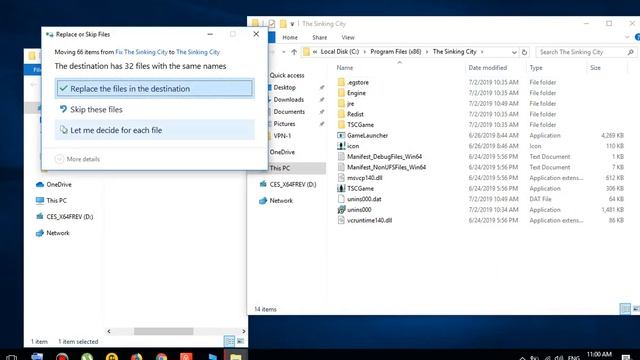Select the .egstore folder icon
This screenshot has width=640, height=360.
coord(341,82)
